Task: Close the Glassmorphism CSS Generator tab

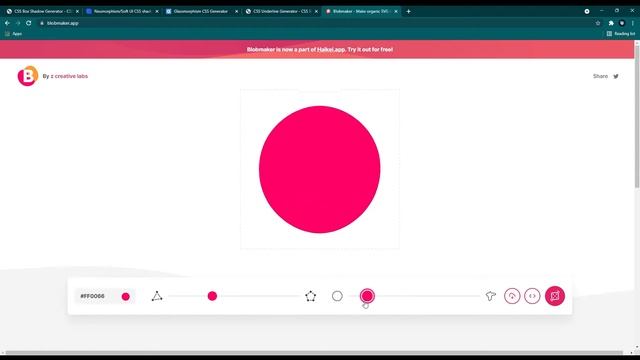Action: [x=236, y=11]
